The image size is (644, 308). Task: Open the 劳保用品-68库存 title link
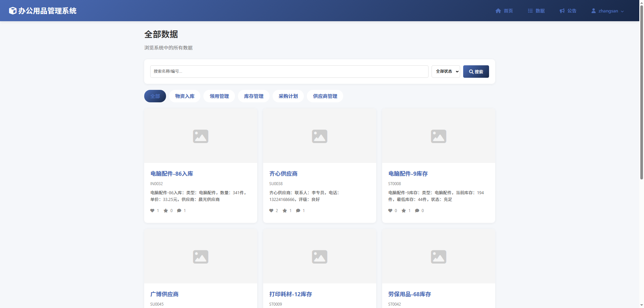tap(410, 294)
